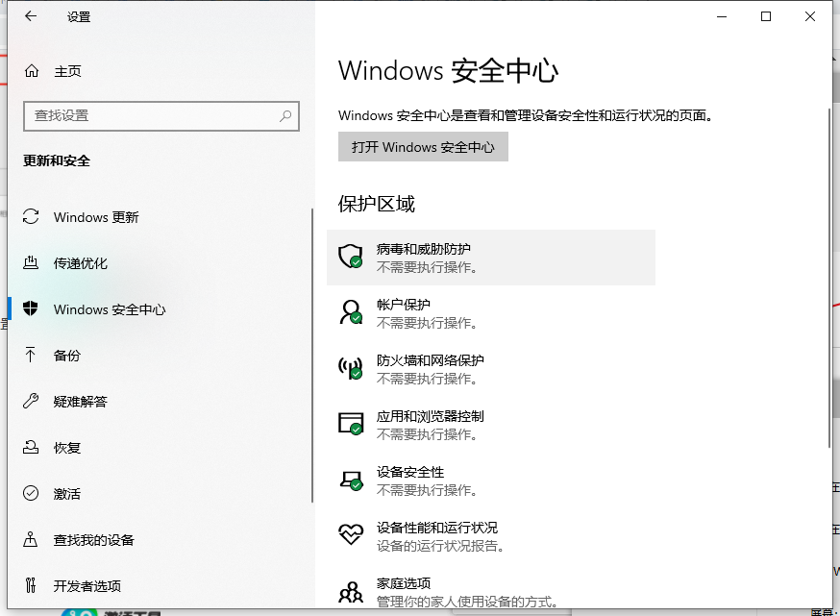Go to 备份 settings page

coord(67,356)
